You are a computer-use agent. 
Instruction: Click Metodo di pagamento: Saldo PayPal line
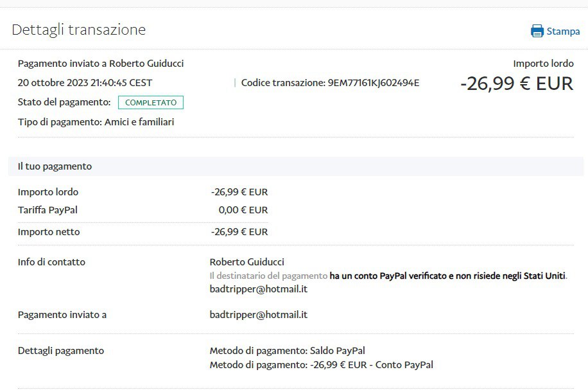287,351
